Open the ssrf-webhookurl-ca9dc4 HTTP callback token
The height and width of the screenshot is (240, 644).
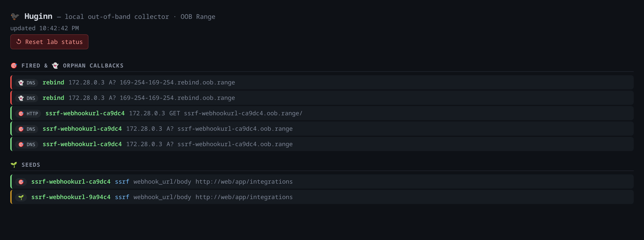(85, 113)
